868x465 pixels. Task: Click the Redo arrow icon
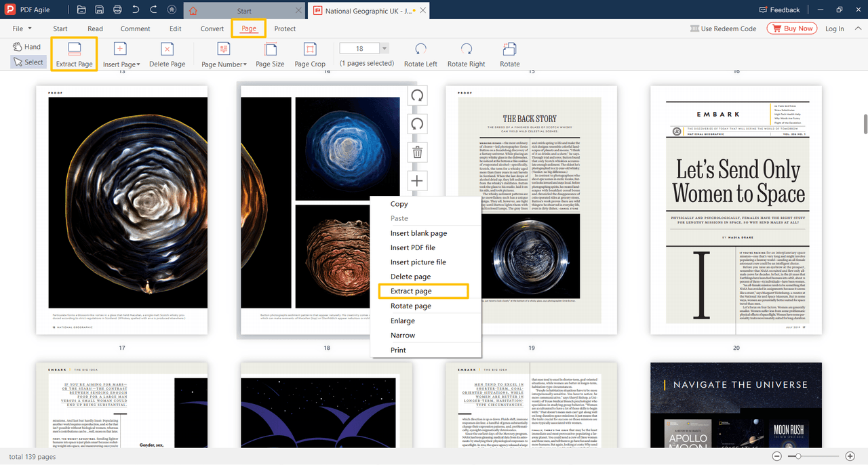pos(153,10)
